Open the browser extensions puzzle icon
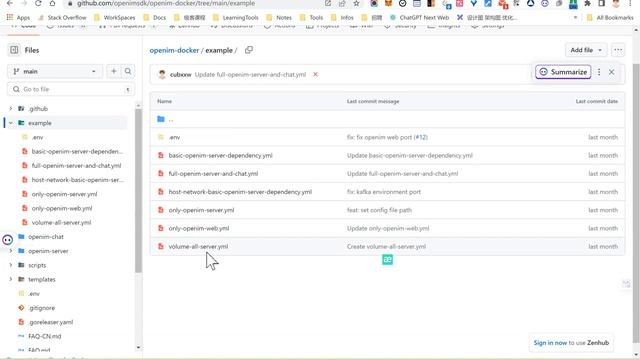Image resolution: width=640 pixels, height=360 pixels. coord(587,4)
